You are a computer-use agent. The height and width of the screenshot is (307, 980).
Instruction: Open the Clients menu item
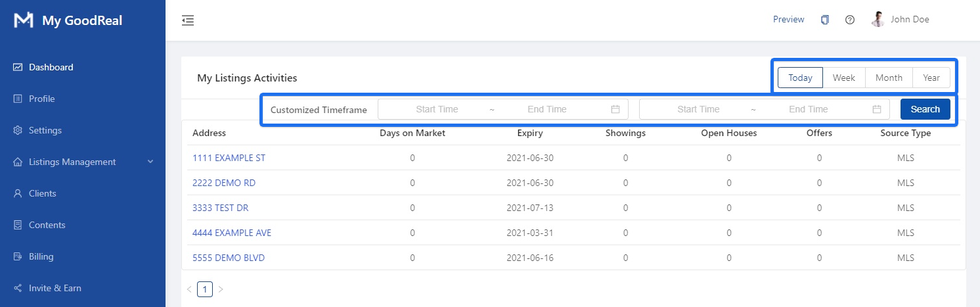click(42, 193)
